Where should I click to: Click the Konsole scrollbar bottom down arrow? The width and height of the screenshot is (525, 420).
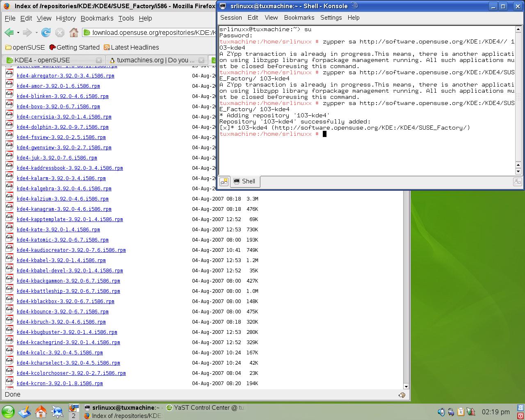[518, 171]
